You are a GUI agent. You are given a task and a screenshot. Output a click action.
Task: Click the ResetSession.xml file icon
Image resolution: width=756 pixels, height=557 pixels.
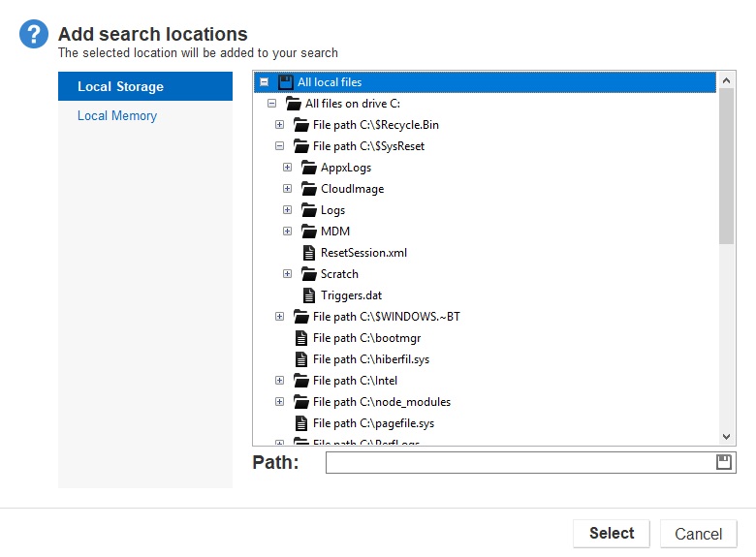click(309, 253)
